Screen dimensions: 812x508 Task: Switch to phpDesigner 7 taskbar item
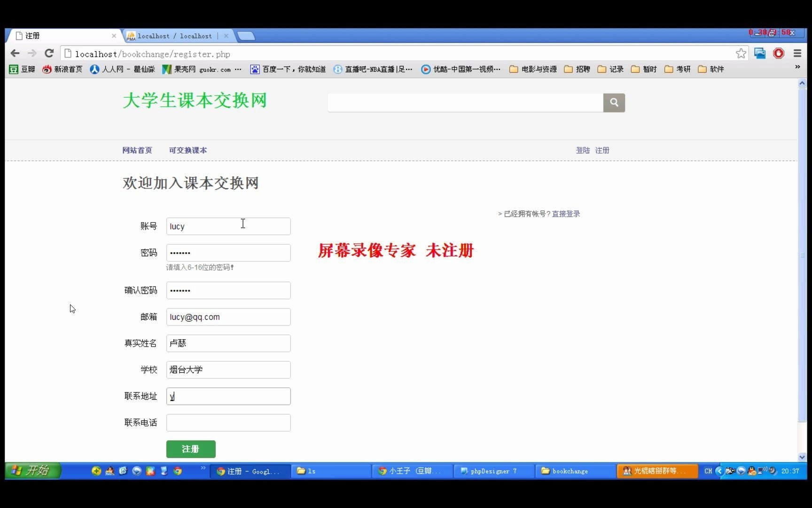coord(494,471)
